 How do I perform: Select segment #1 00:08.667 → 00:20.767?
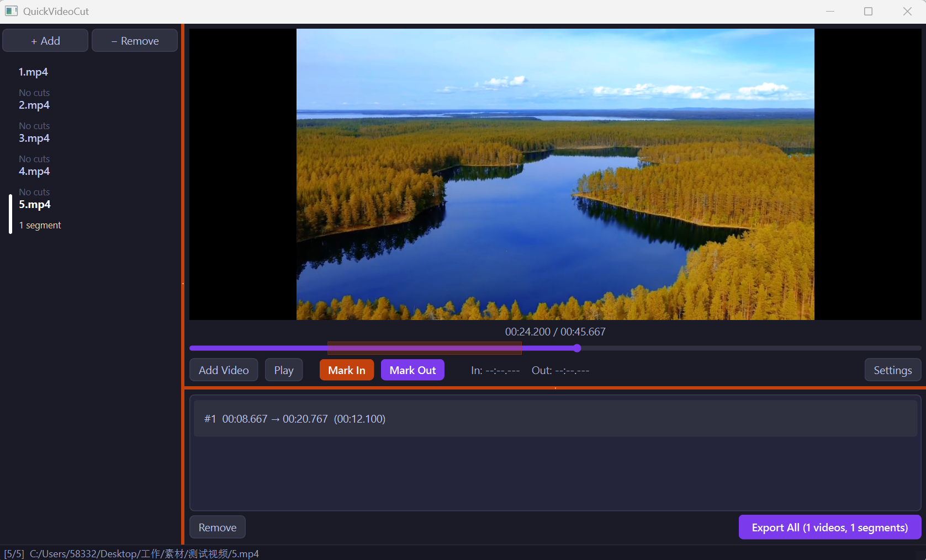pyautogui.click(x=555, y=419)
